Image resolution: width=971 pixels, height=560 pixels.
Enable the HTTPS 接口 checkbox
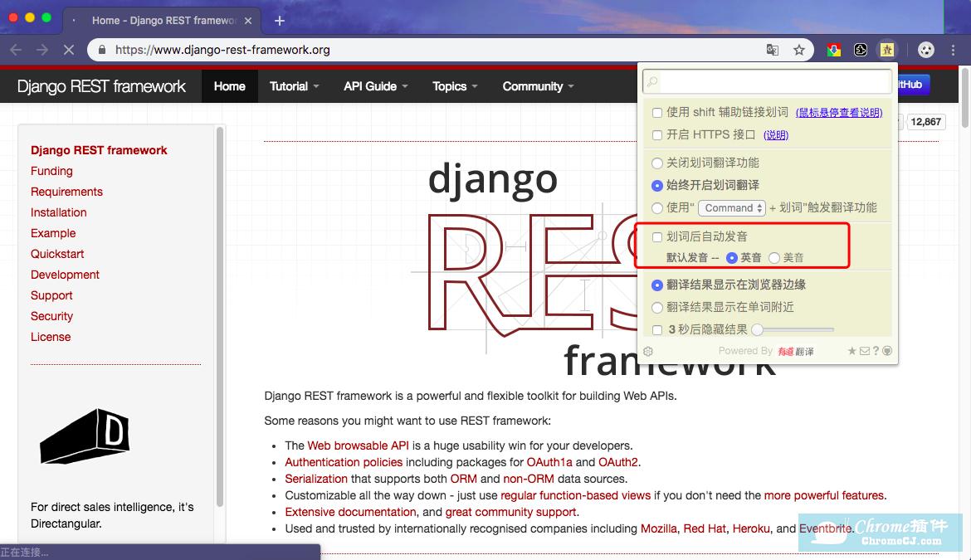(657, 135)
